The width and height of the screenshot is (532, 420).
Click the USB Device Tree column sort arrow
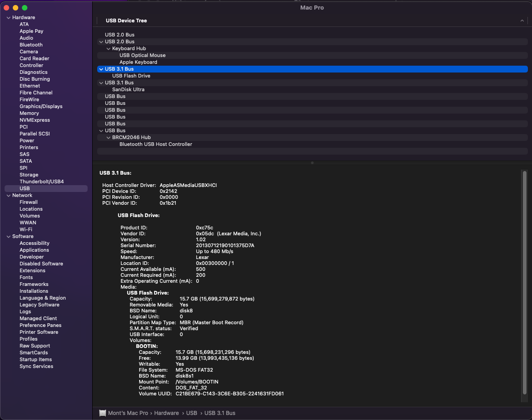click(522, 21)
